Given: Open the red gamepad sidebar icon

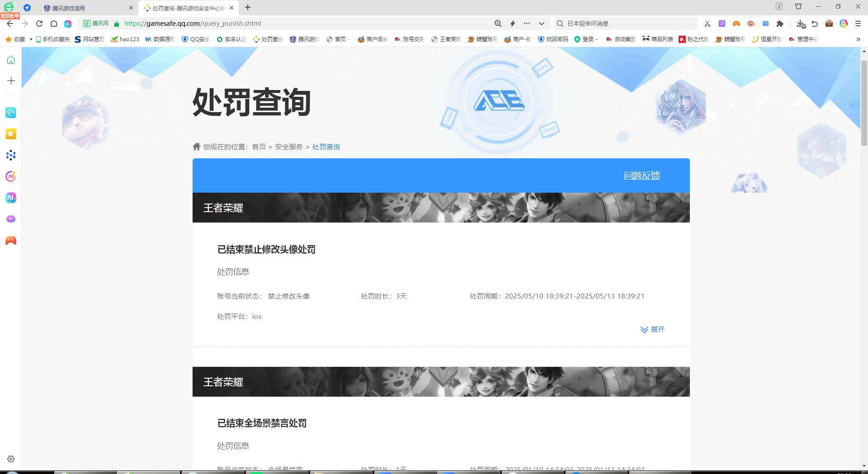Looking at the screenshot, I should pos(11,241).
